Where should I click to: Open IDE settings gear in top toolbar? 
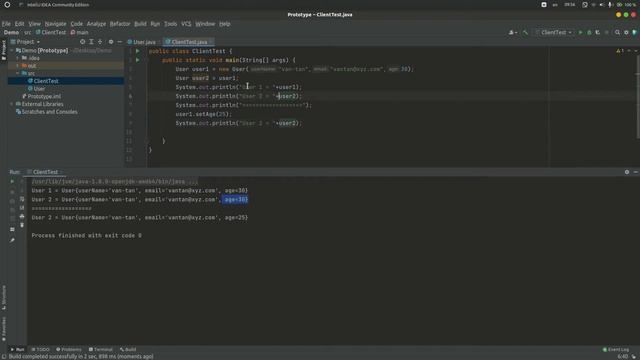click(626, 32)
